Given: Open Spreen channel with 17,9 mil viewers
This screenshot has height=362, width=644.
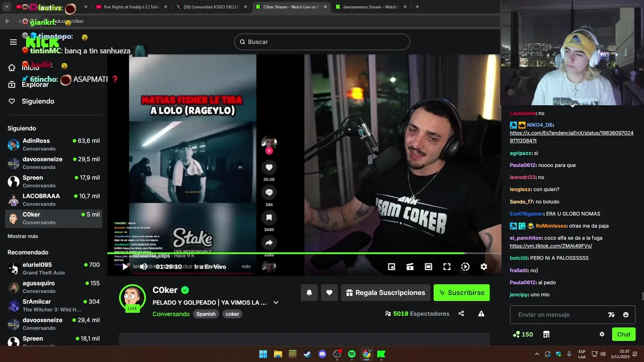Looking at the screenshot, I should pyautogui.click(x=53, y=182).
